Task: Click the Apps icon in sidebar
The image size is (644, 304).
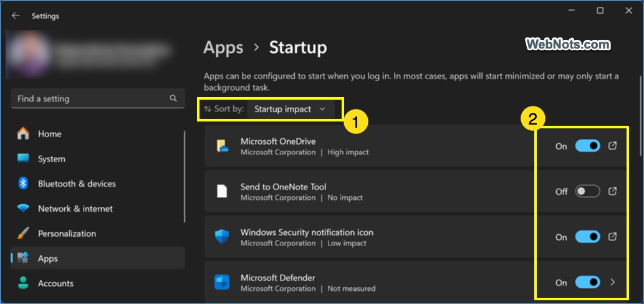Action: 23,258
